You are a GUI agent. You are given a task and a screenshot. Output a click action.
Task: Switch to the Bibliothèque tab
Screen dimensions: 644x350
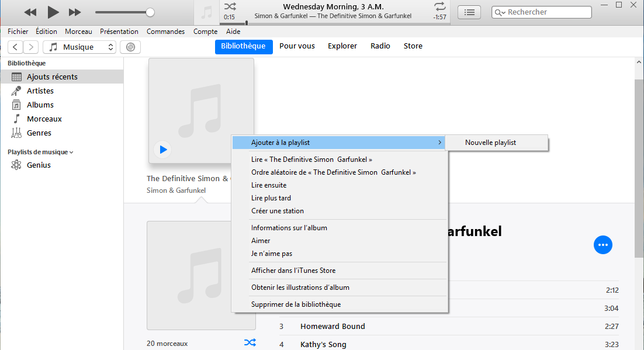click(244, 46)
